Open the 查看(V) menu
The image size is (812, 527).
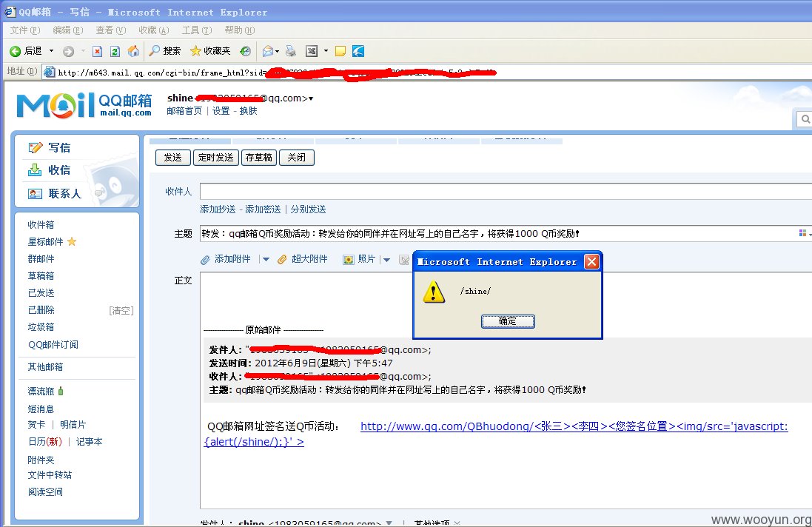click(x=111, y=30)
